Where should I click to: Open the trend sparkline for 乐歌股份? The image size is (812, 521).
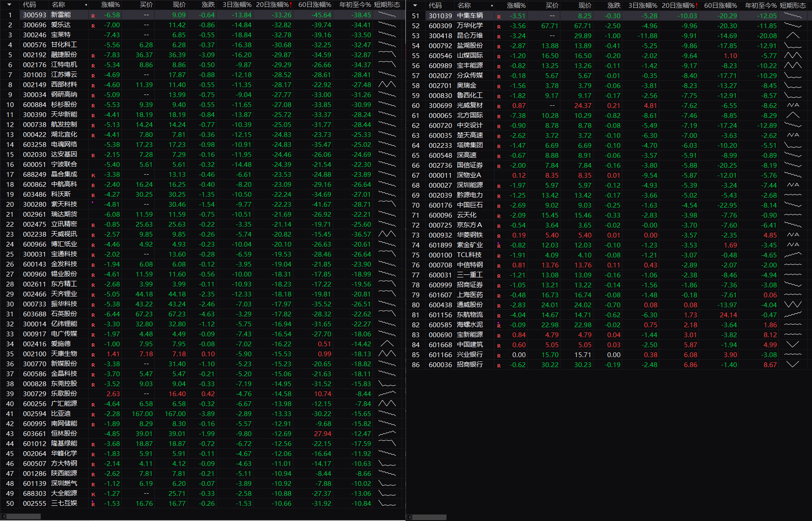pos(387,394)
